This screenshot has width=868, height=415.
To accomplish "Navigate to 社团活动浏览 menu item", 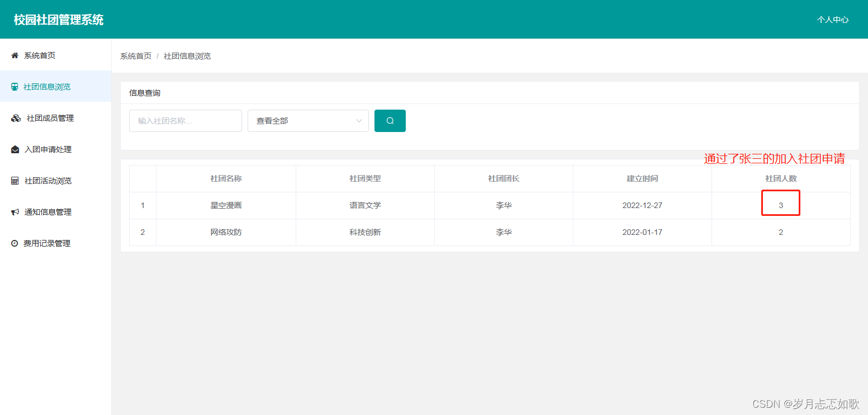I will pos(56,181).
